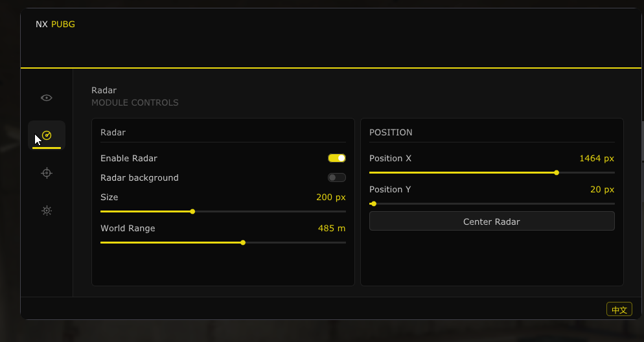Click the Center Radar button

[x=492, y=222]
